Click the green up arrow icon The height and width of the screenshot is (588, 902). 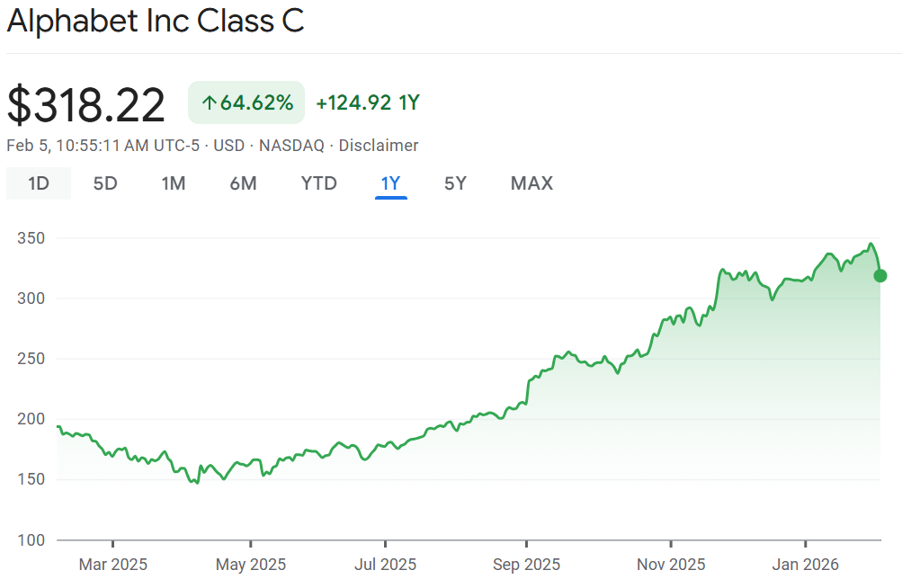(x=209, y=103)
